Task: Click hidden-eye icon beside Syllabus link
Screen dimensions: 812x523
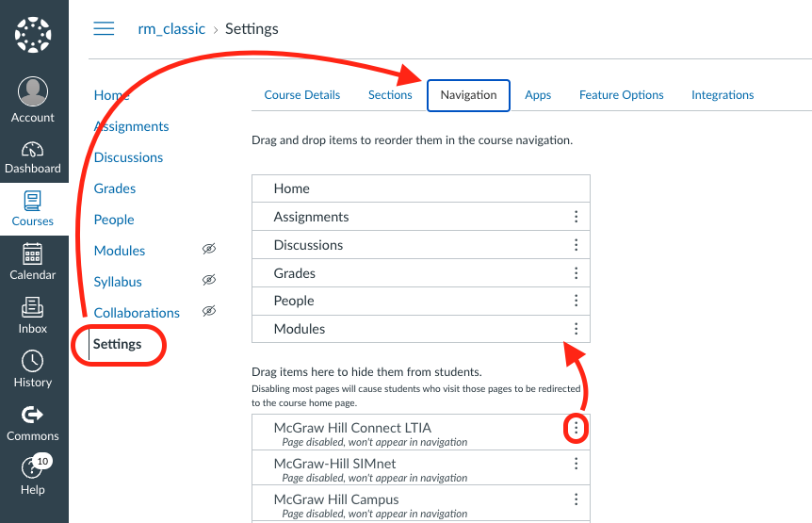Action: click(x=209, y=281)
